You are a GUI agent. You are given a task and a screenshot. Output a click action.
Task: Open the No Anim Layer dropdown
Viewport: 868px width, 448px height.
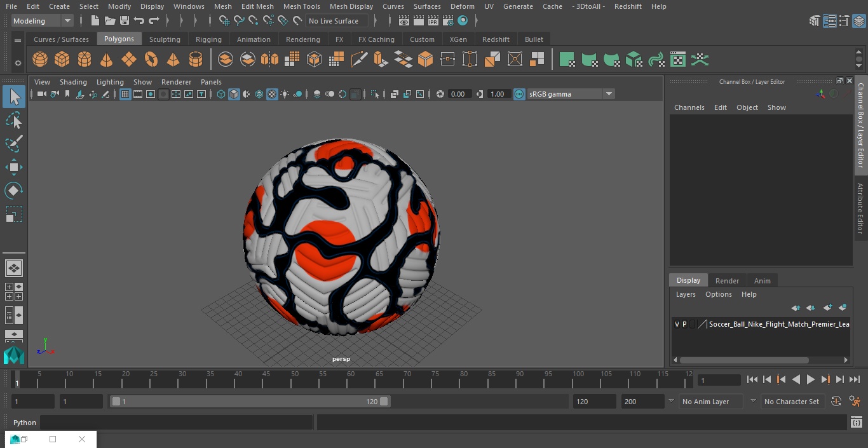click(711, 402)
